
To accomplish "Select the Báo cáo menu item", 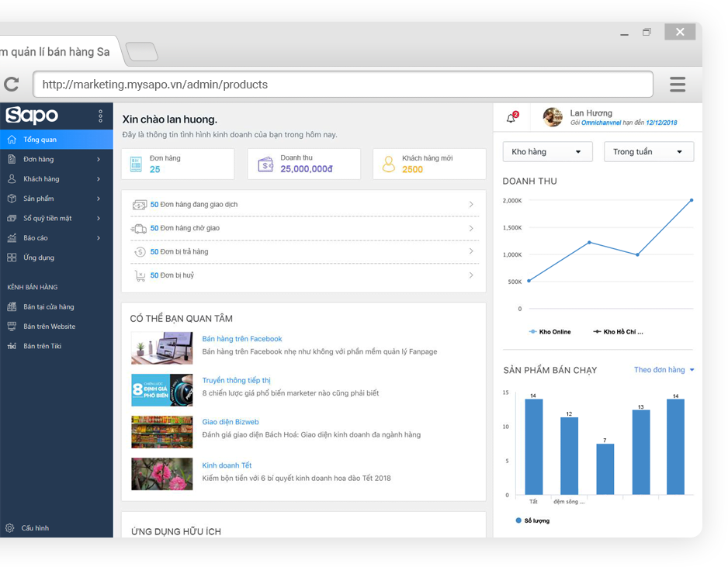I will click(56, 237).
